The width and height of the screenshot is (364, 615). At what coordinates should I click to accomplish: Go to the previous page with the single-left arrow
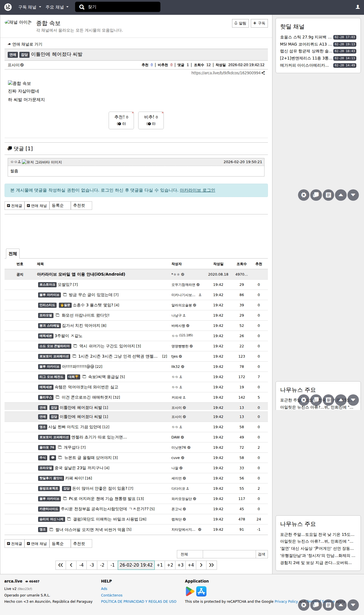71,565
